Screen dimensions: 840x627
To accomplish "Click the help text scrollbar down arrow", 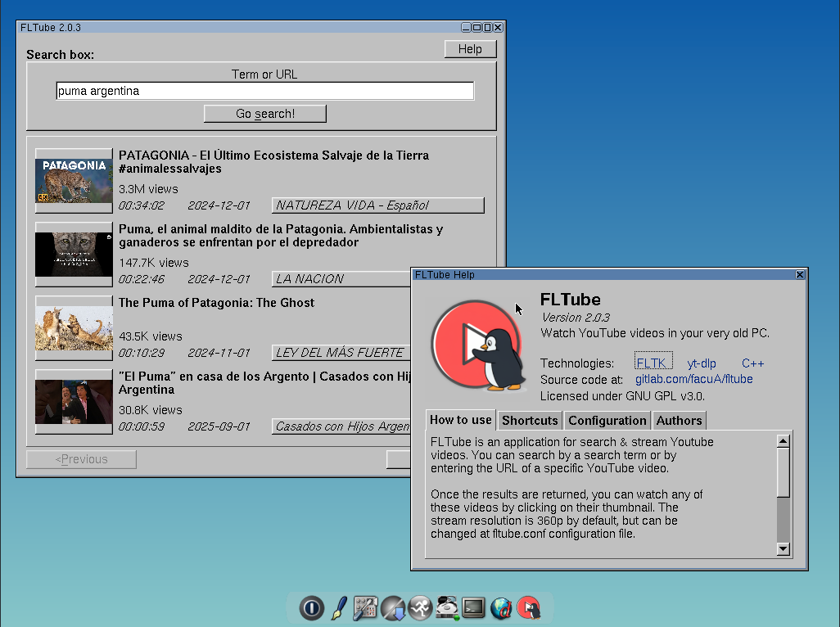I will pyautogui.click(x=783, y=548).
